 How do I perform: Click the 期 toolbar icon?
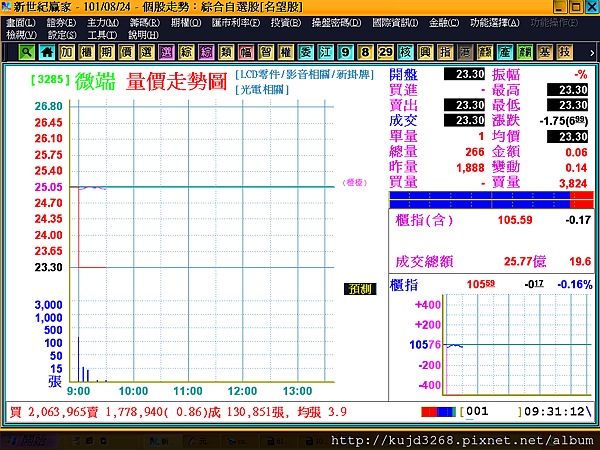coord(107,52)
